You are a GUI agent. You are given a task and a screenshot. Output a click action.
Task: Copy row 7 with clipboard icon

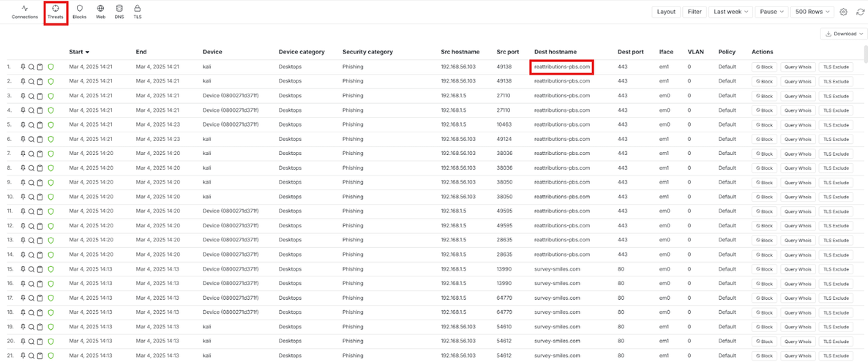(40, 154)
